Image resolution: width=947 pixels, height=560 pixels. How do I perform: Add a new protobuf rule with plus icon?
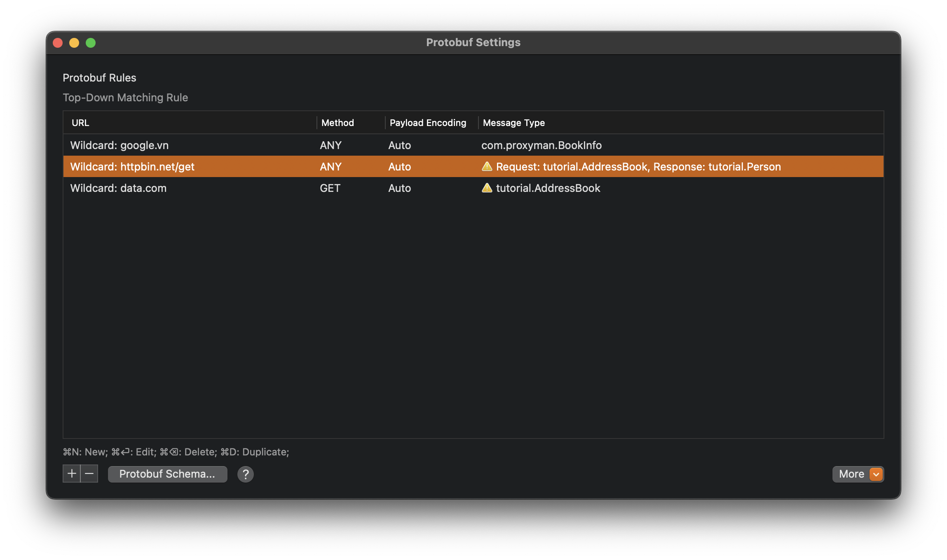pos(71,474)
